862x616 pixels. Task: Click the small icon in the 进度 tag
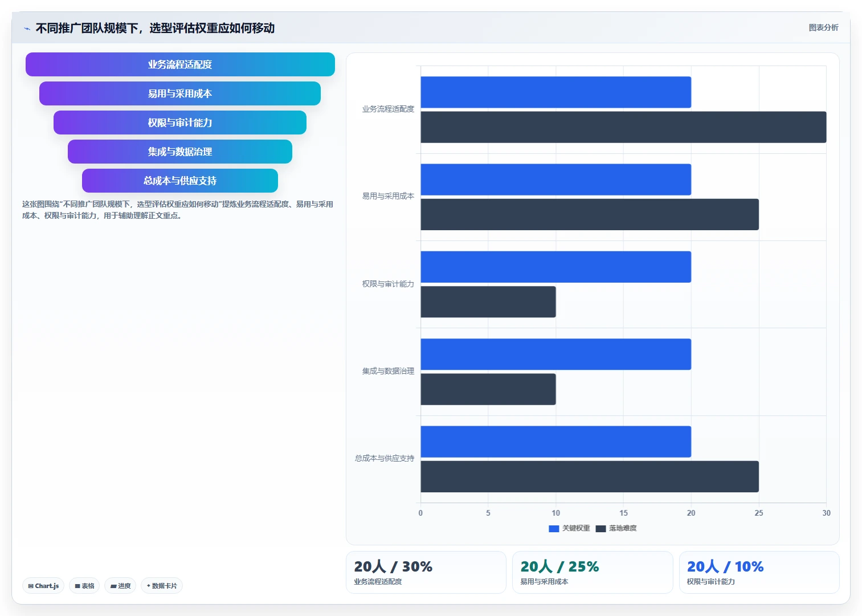[x=113, y=586]
